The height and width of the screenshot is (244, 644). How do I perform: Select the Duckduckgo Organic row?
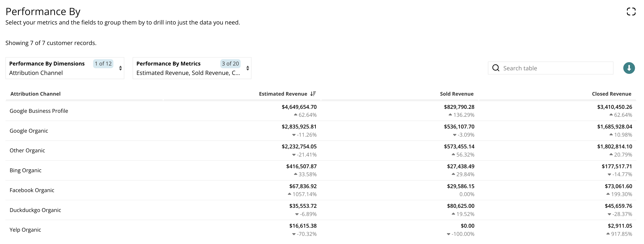click(35, 210)
